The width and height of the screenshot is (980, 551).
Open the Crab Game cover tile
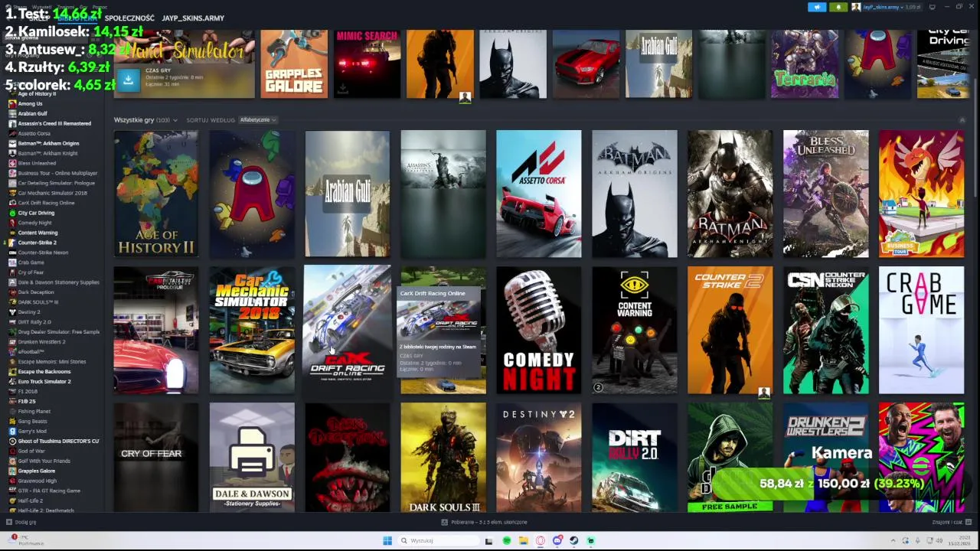(x=922, y=330)
